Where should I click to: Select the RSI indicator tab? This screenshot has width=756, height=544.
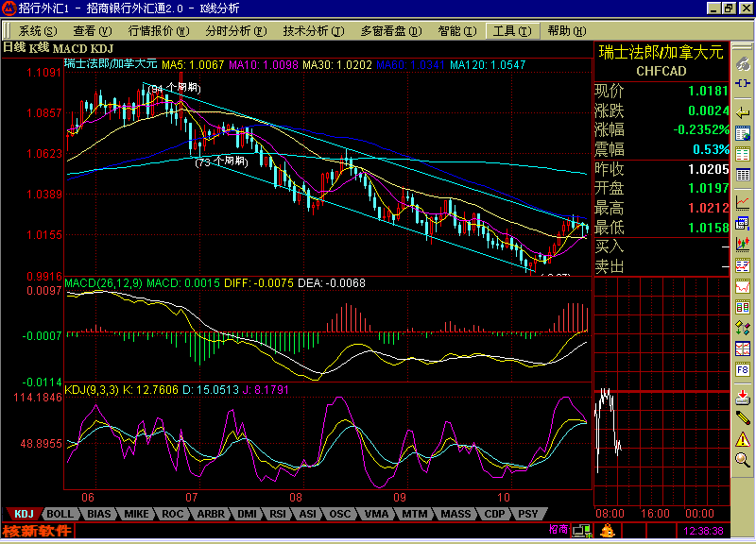(278, 514)
